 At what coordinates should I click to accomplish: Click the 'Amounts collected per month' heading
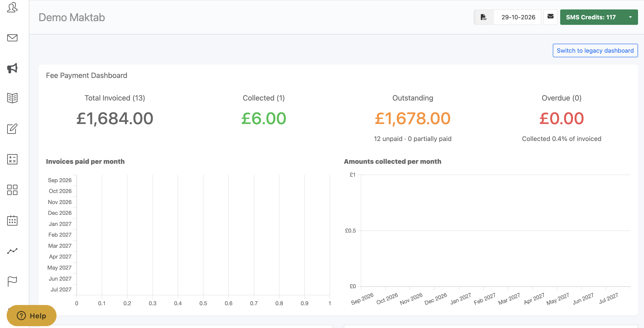(393, 161)
